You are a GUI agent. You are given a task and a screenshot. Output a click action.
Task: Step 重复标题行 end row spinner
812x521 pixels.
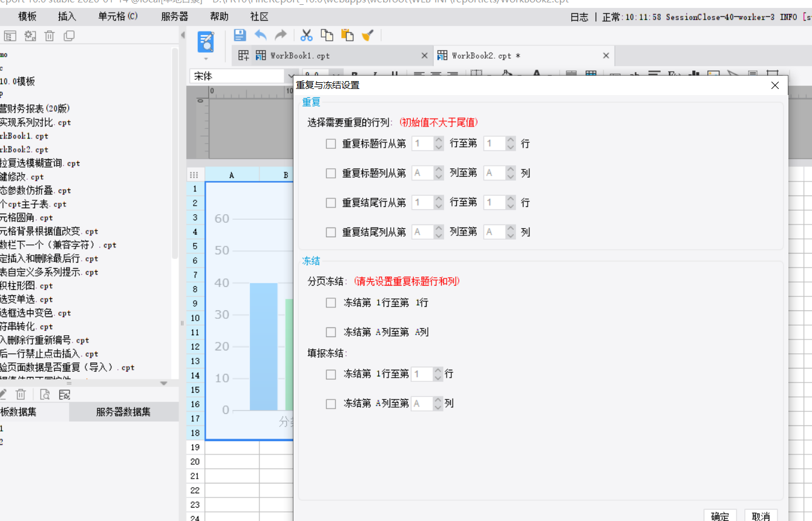[511, 143]
